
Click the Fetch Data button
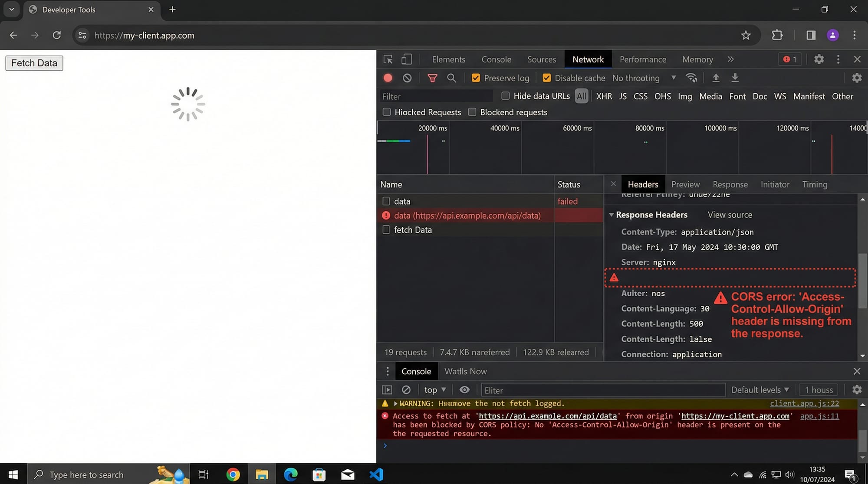[x=34, y=63]
